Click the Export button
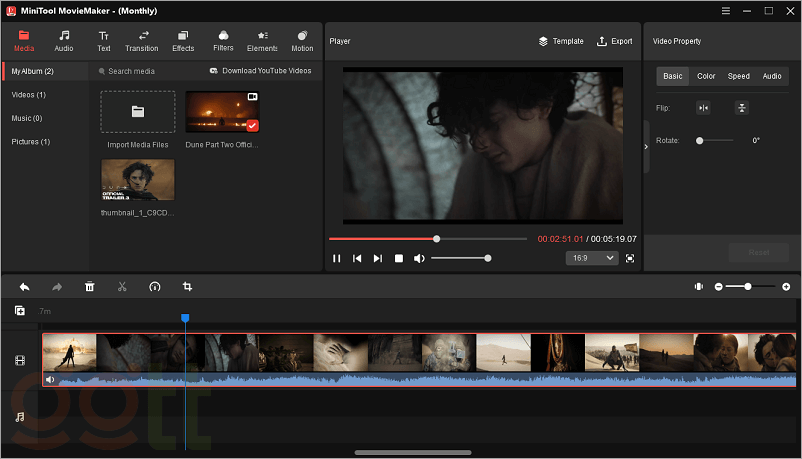Image resolution: width=802 pixels, height=459 pixels. (614, 41)
